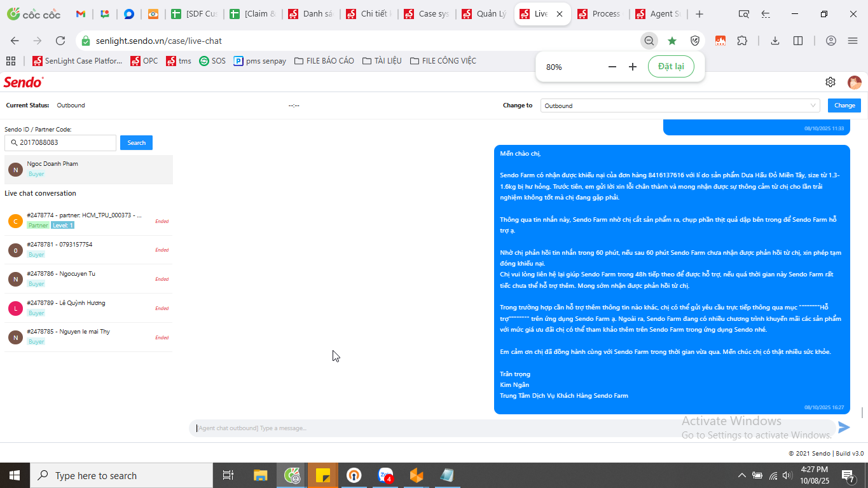
Task: Click Đặt lại to reset zoom
Action: point(671,67)
